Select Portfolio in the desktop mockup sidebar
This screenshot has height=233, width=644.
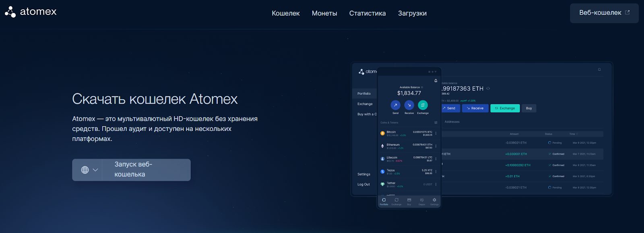364,94
